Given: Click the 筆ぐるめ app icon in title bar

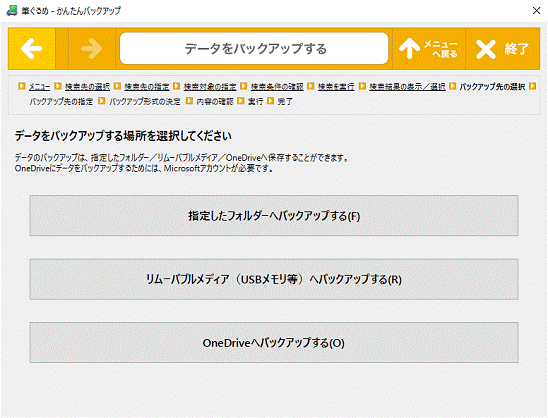Looking at the screenshot, I should coord(12,10).
